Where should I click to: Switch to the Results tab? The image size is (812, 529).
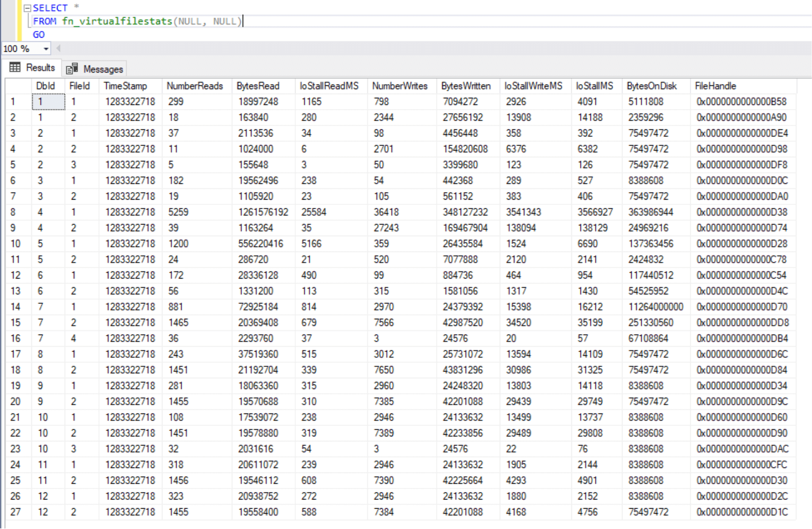[x=40, y=68]
